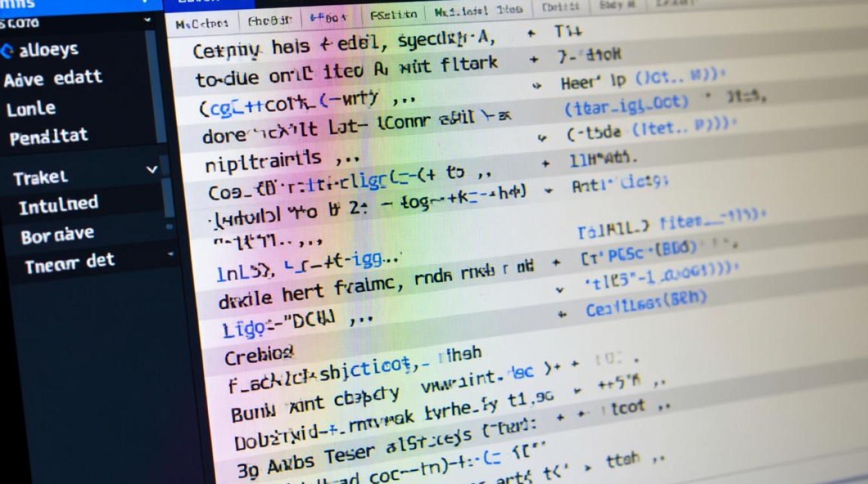Toggle the chevron next to 'Trakel' section
This screenshot has width=868, height=484.
click(152, 169)
